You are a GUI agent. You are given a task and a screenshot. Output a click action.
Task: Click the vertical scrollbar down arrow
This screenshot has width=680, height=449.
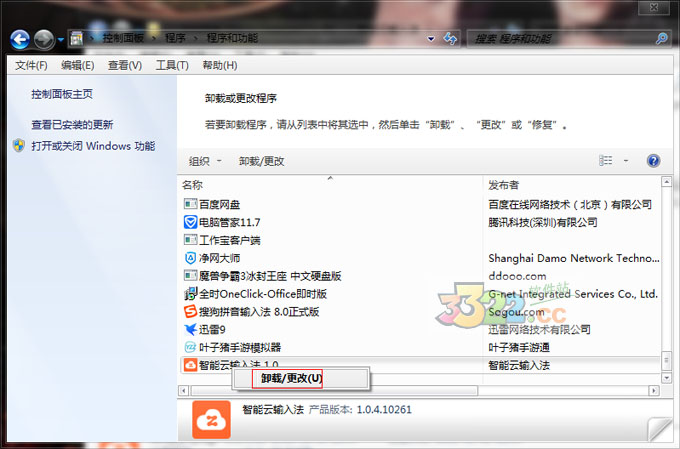click(667, 378)
